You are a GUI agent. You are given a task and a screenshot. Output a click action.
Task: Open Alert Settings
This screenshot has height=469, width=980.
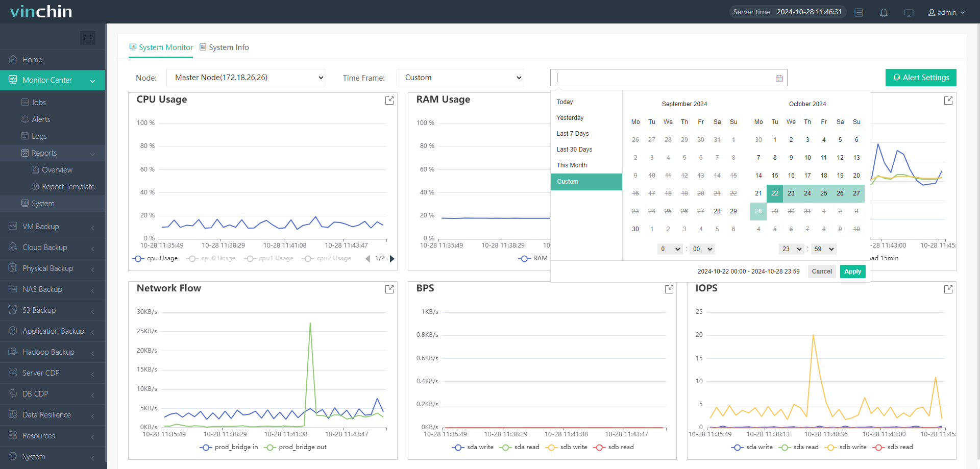(921, 78)
